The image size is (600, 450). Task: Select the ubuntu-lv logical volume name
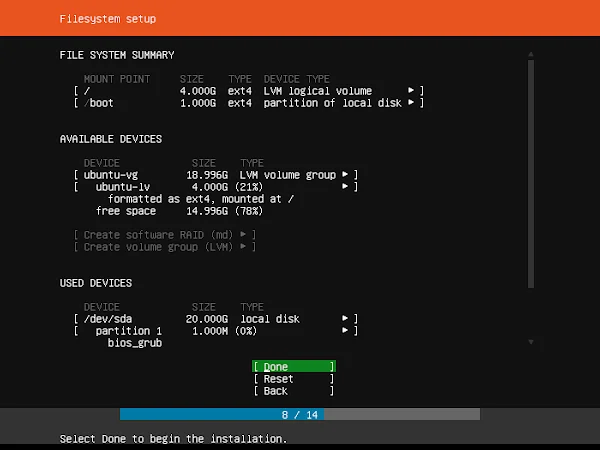pos(122,187)
